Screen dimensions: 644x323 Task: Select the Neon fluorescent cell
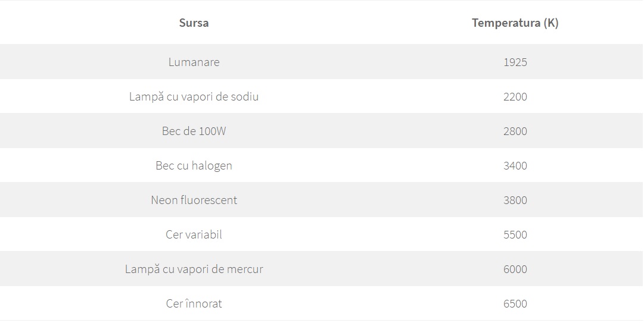tap(194, 200)
